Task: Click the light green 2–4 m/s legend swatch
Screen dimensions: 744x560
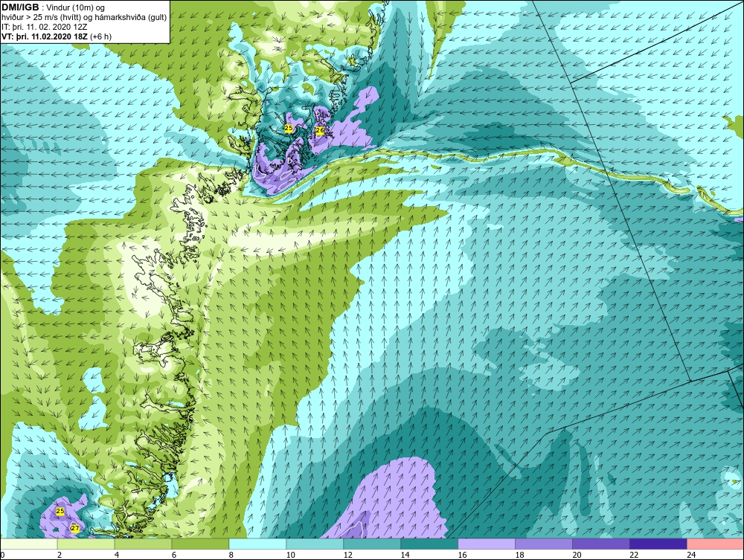Action: click(86, 544)
